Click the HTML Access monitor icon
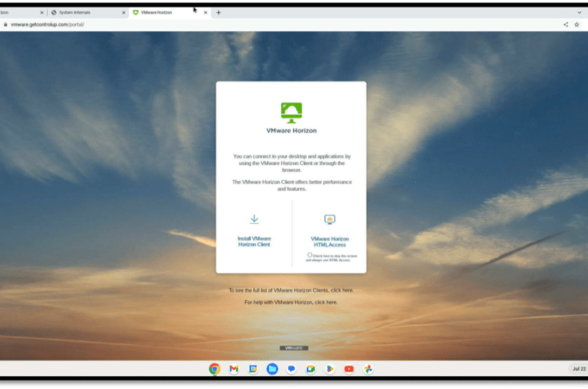 point(329,219)
